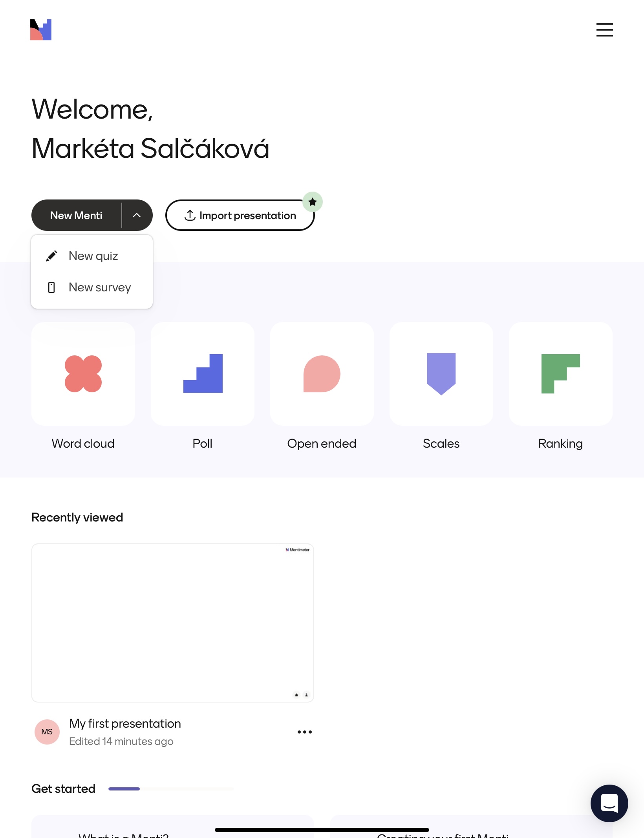The width and height of the screenshot is (644, 838).
Task: Open more options for My first presentation
Action: (305, 732)
